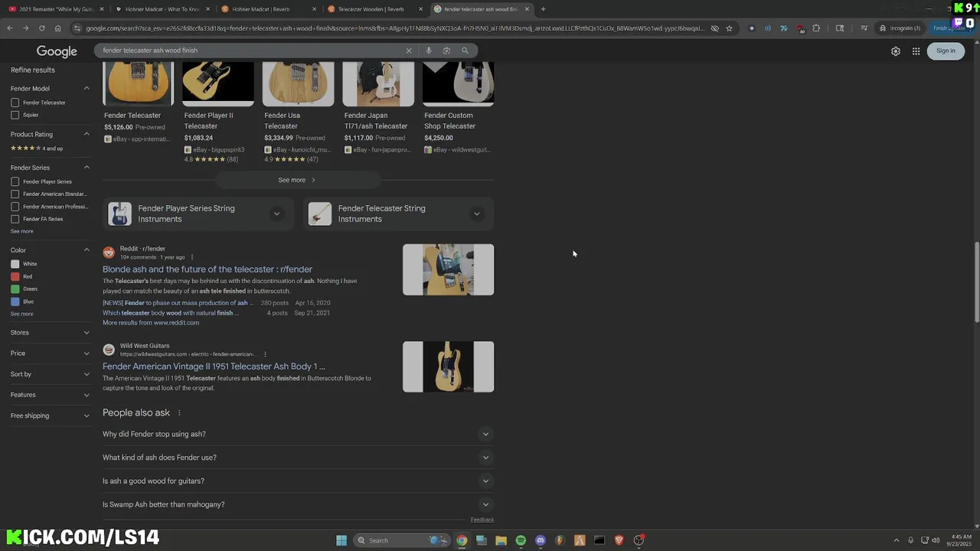Select the Red color filter swatch
Screen dimensions: 980x551
pos(15,276)
